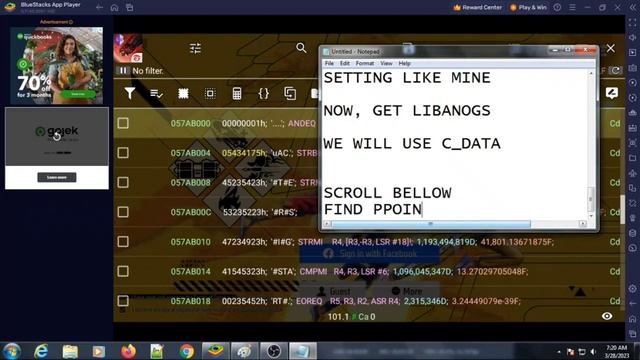Open the filter funnel tool
Image resolution: width=640 pixels, height=360 pixels.
pyautogui.click(x=130, y=93)
